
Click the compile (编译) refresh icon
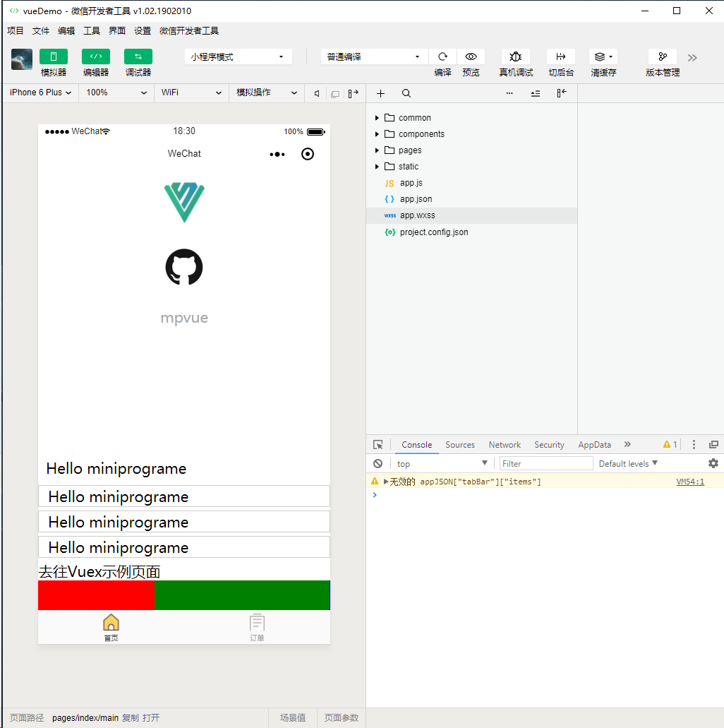click(442, 56)
